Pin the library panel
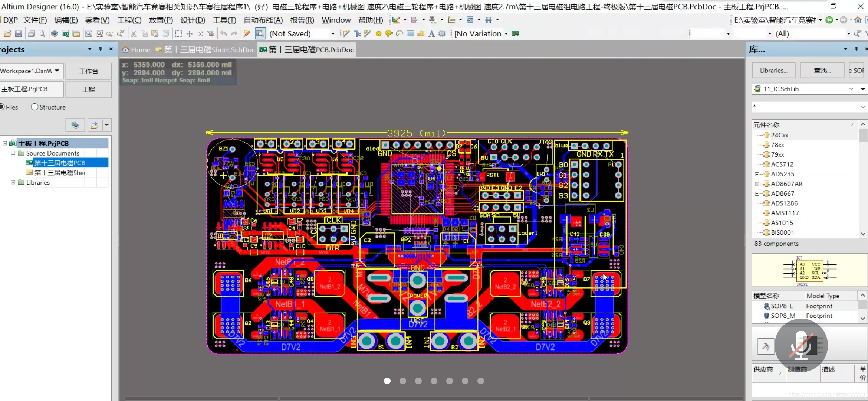The height and width of the screenshot is (401, 868). 856,49
